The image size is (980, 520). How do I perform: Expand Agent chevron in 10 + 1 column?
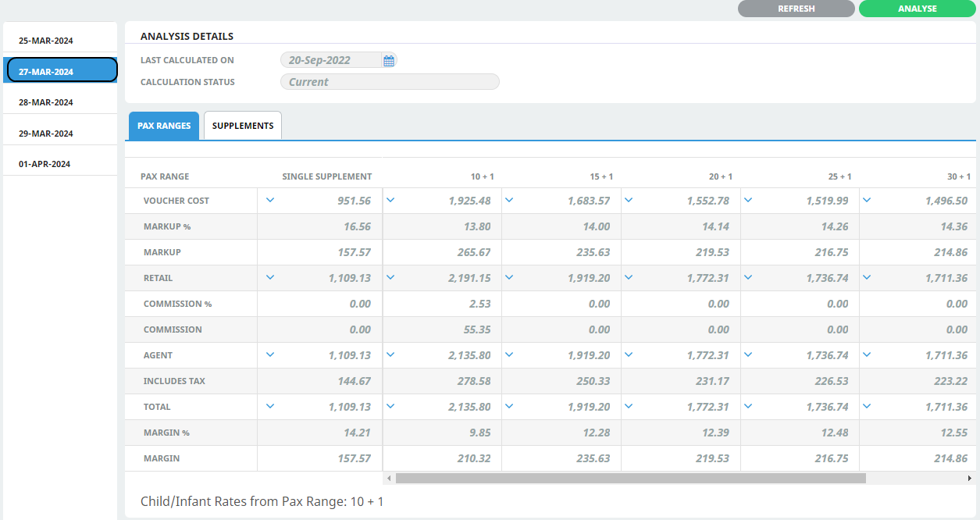(x=390, y=354)
